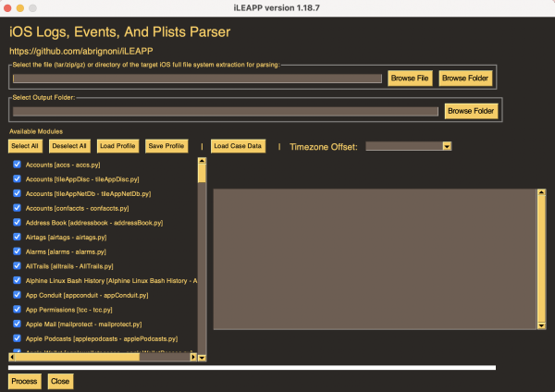Screen dimensions: 555x392
Task: Uncheck Address Book module checkbox
Action: coord(17,222)
